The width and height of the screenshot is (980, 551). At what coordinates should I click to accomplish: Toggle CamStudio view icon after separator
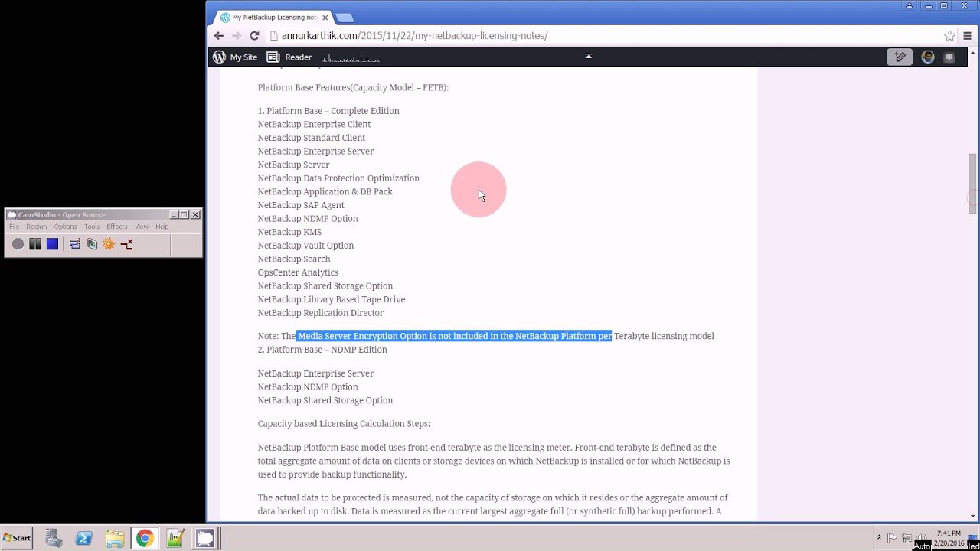(x=74, y=244)
